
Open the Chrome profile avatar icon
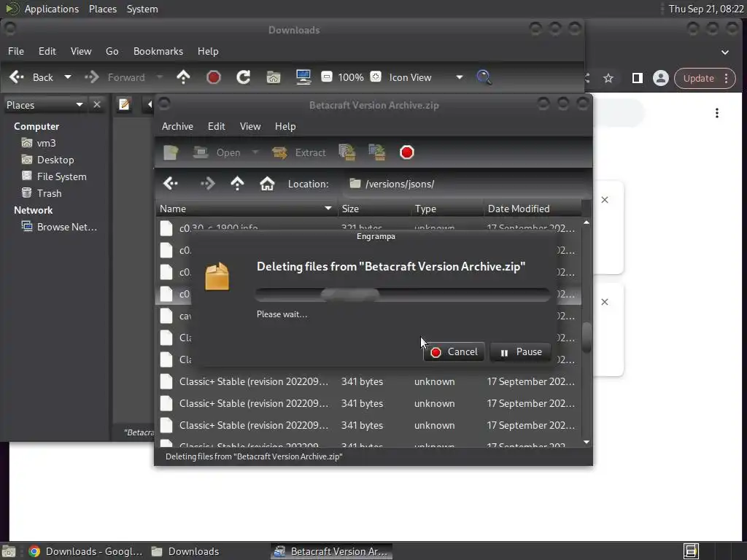[x=661, y=78]
